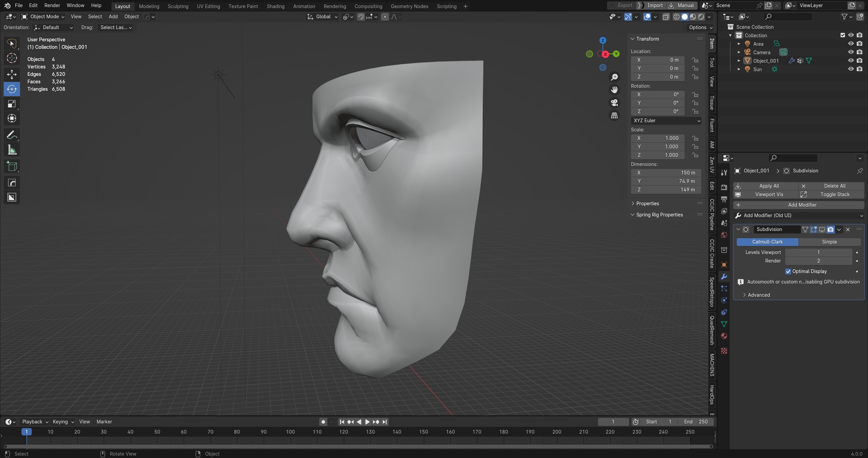Viewport: 868px width, 458px height.
Task: Open the Texture checker properties tab
Action: (x=724, y=351)
